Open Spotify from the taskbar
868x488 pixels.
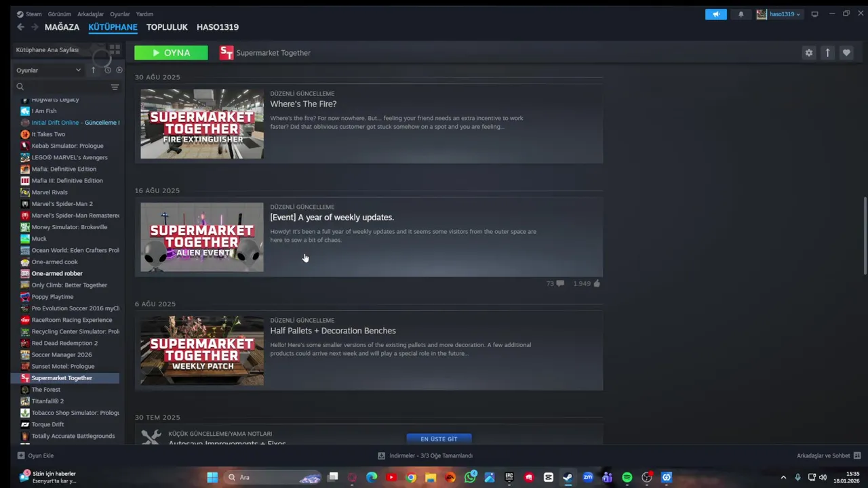click(x=627, y=477)
